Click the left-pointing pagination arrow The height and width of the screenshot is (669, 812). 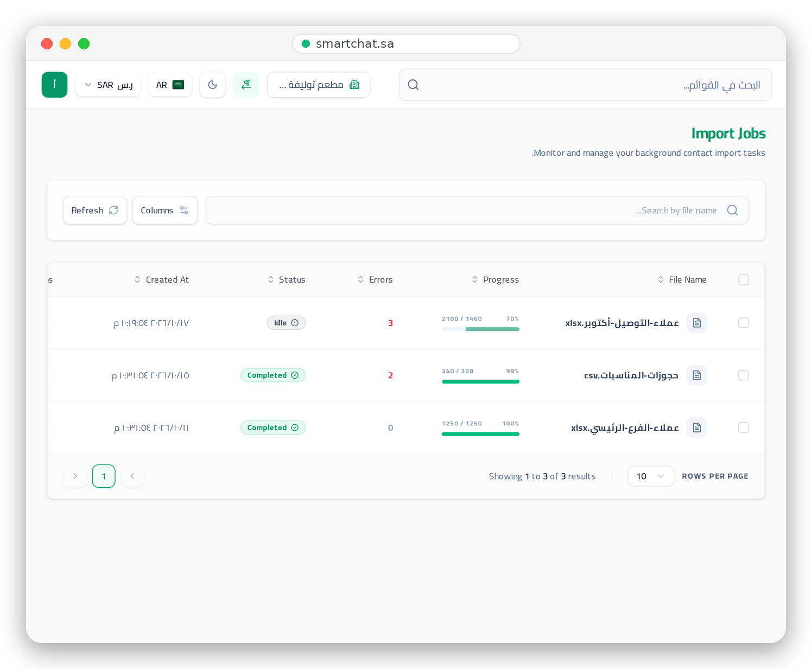click(132, 476)
